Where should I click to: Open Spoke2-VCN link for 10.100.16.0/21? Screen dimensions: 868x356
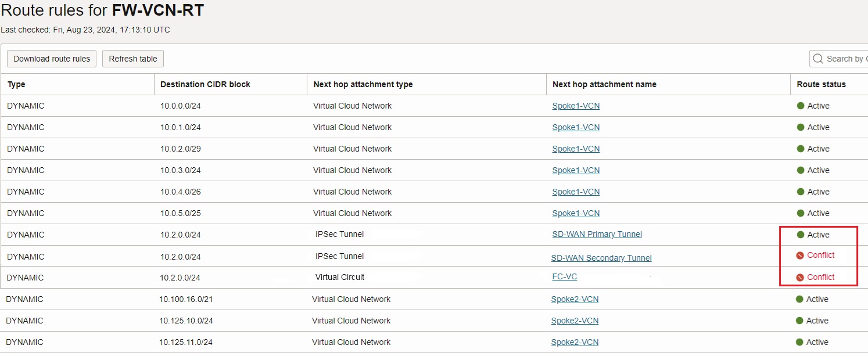point(575,299)
